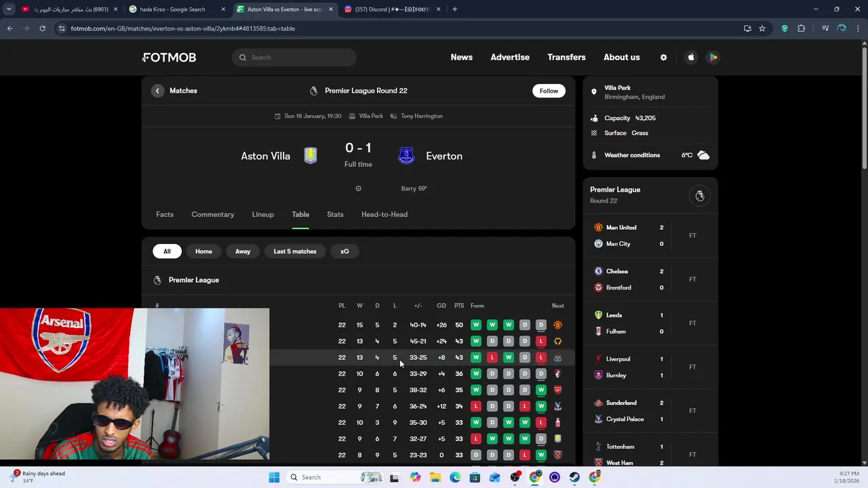Click next-opponent badge in the 36 points row
This screenshot has height=488, width=868.
coord(557,373)
